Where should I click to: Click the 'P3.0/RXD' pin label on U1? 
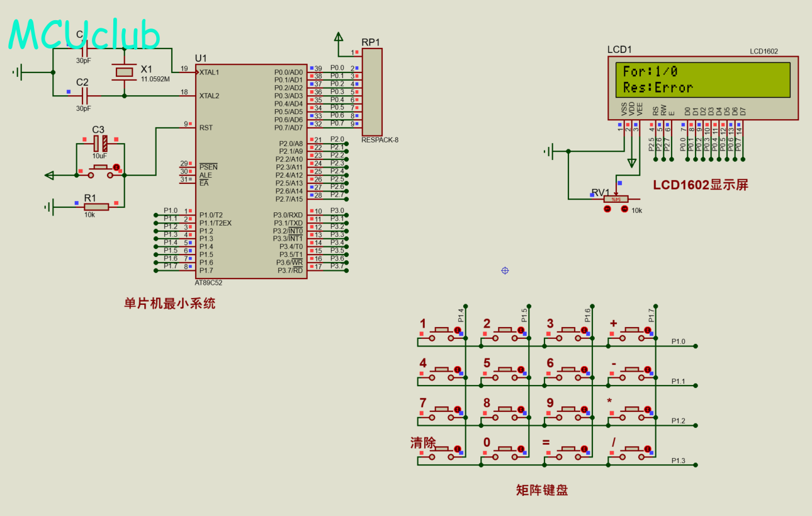tap(288, 215)
